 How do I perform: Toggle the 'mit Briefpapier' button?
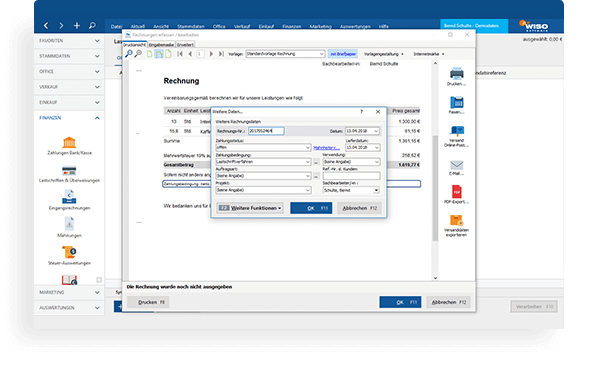pyautogui.click(x=342, y=54)
